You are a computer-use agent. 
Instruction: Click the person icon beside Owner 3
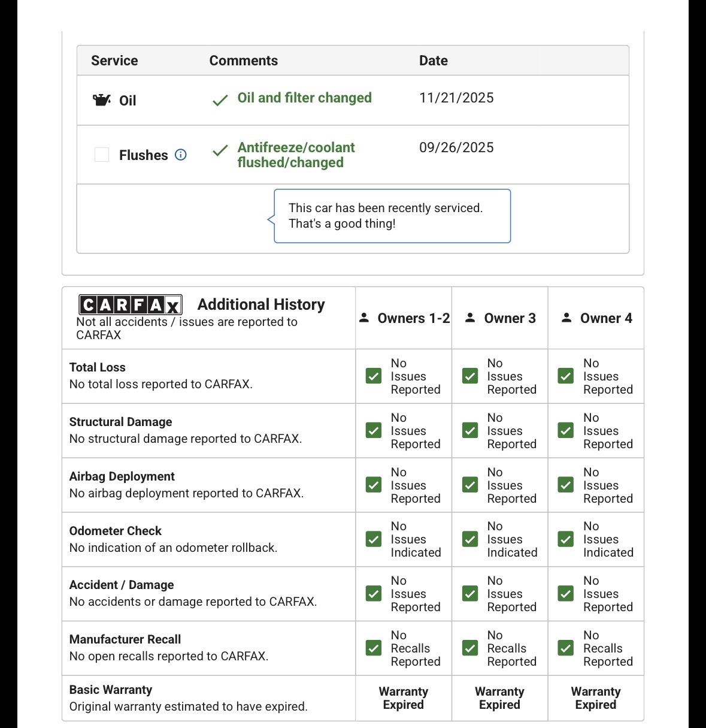[471, 318]
